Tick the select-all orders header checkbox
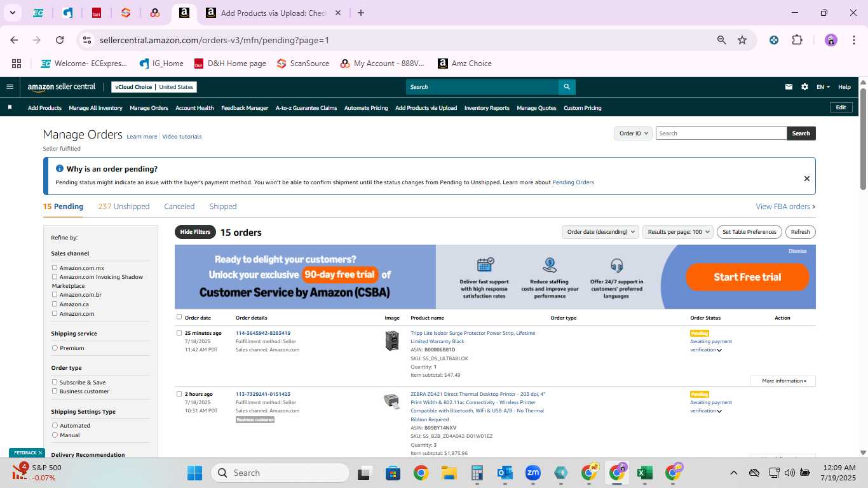The width and height of the screenshot is (868, 488). (179, 317)
